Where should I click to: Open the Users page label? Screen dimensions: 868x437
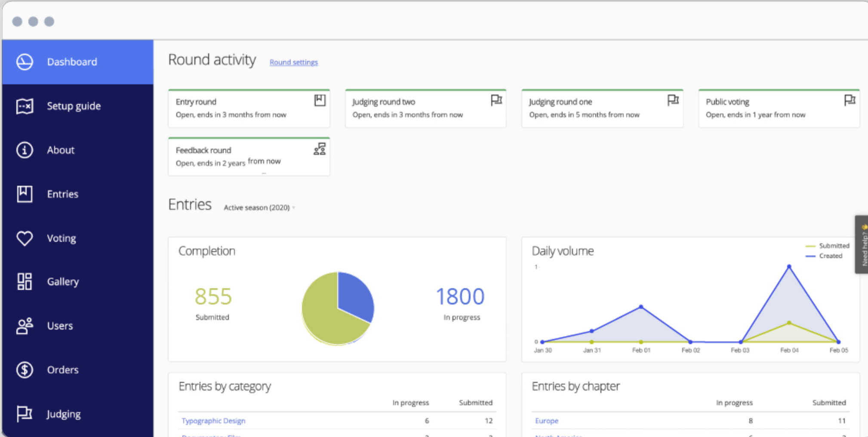(x=60, y=326)
